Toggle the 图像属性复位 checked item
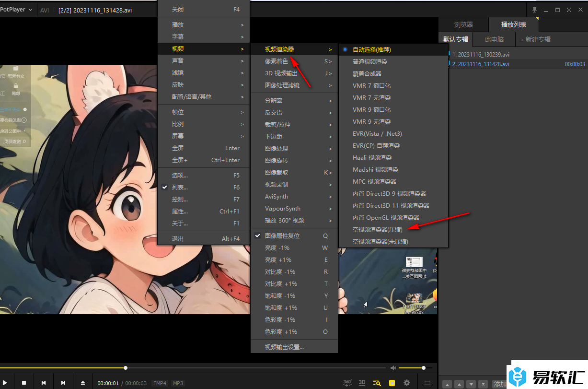Screen dimensions: 588x389 (x=294, y=236)
